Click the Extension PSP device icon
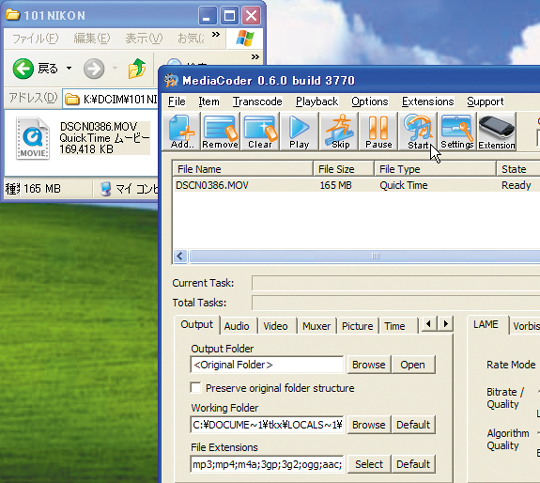 [x=497, y=131]
